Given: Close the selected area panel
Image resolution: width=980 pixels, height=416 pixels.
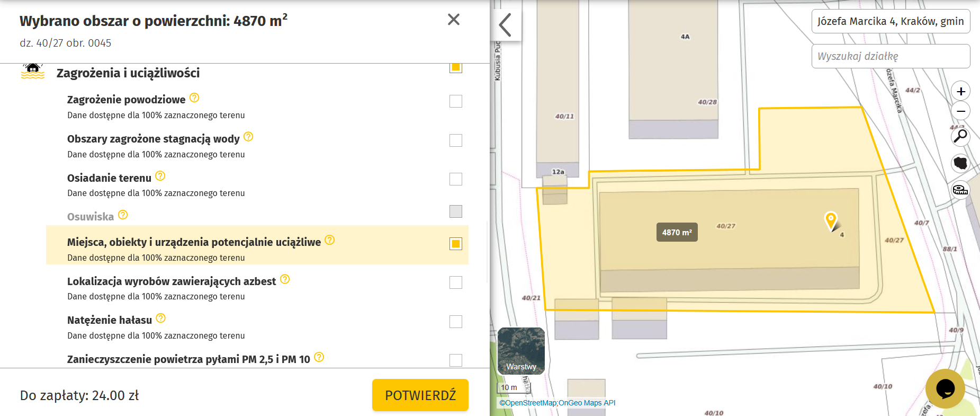Looking at the screenshot, I should pyautogui.click(x=453, y=20).
